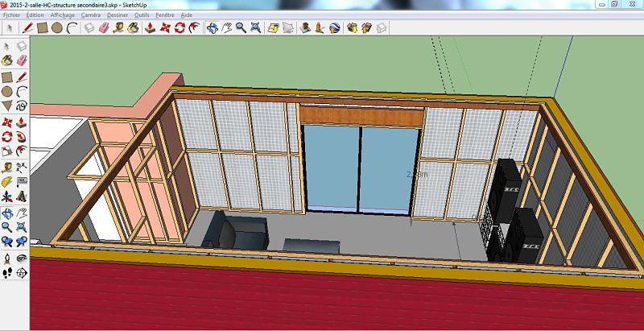Activate the Walk footprints tool
644x331 pixels.
point(7,273)
